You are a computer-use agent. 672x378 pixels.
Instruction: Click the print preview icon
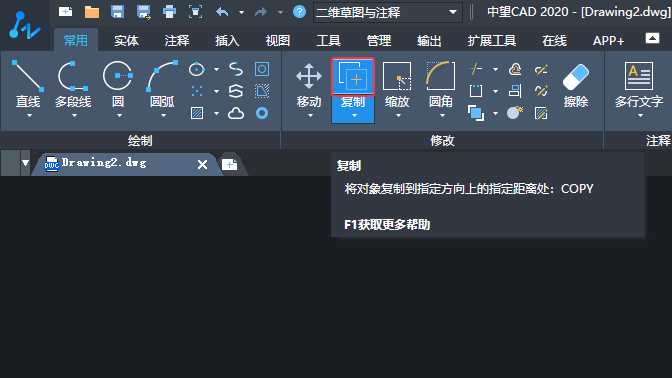click(195, 12)
